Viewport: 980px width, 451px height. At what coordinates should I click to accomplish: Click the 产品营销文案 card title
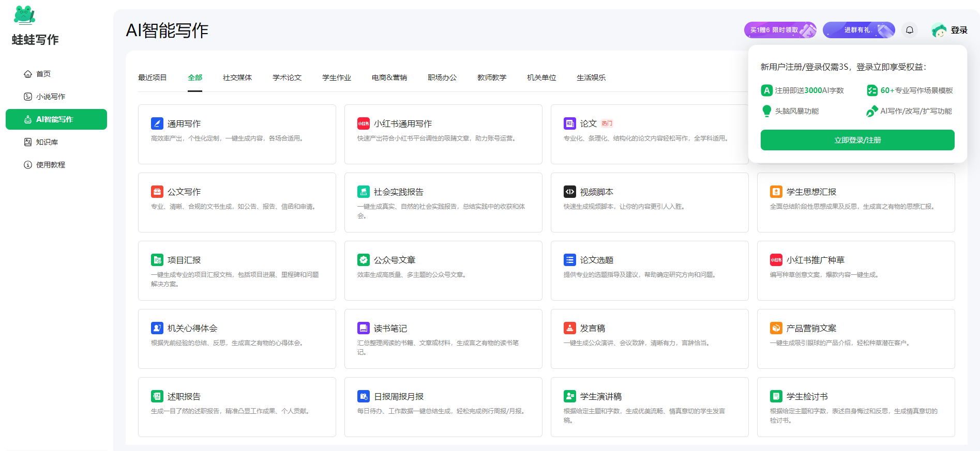(x=811, y=329)
